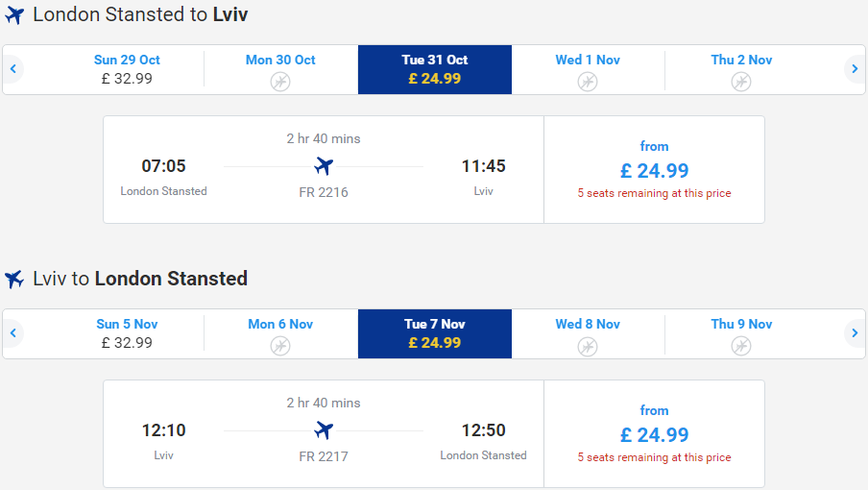Click previous dates arrow for return flights

pyautogui.click(x=13, y=333)
